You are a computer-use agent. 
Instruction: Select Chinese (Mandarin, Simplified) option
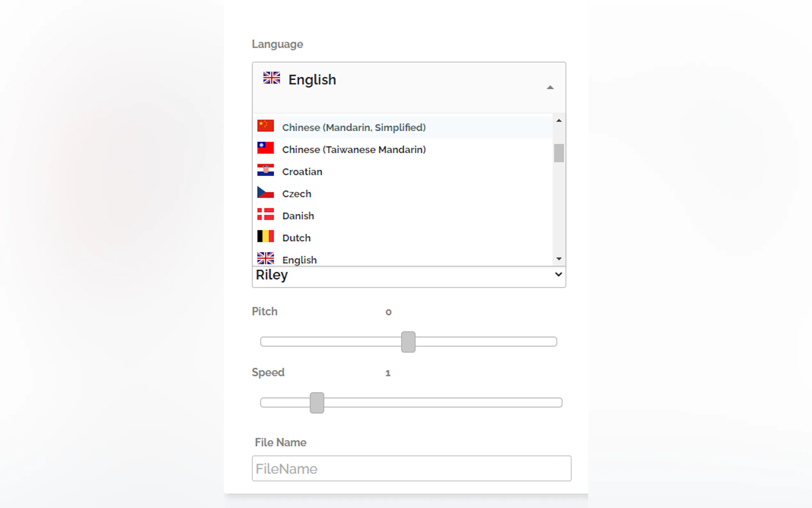tap(354, 128)
